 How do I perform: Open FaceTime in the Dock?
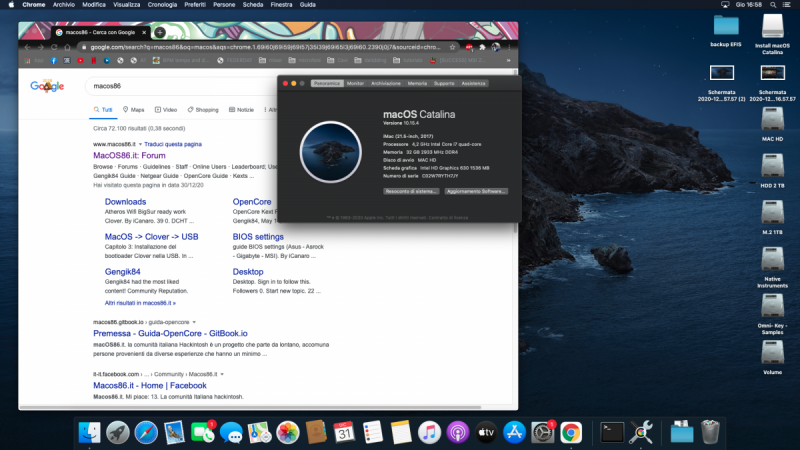pos(203,433)
